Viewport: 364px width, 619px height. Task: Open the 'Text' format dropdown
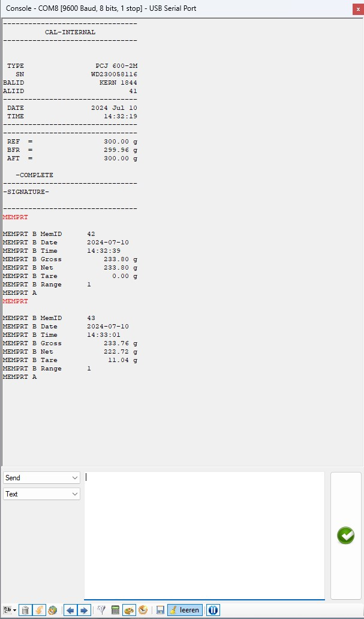tap(41, 494)
